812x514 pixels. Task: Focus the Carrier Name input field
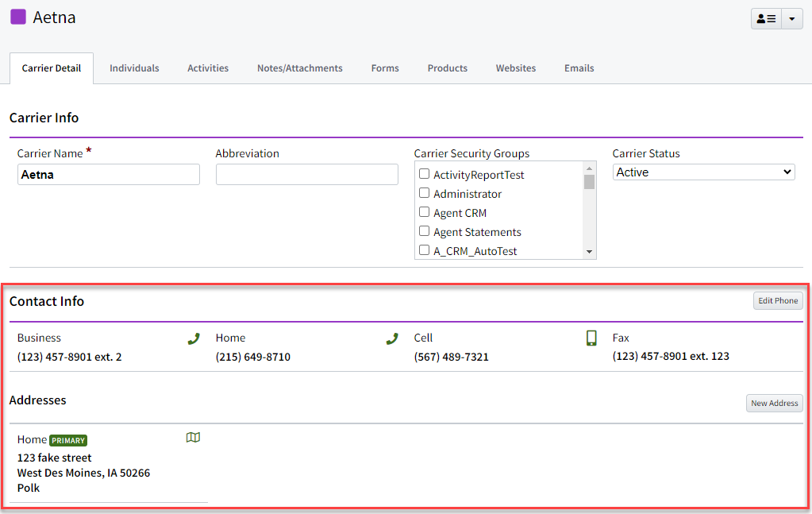pos(108,175)
